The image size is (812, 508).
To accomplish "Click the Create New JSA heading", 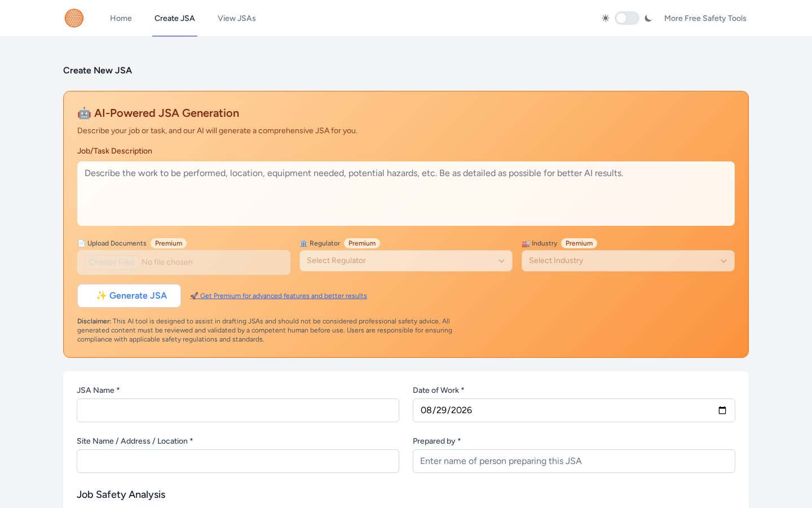I will tap(98, 71).
